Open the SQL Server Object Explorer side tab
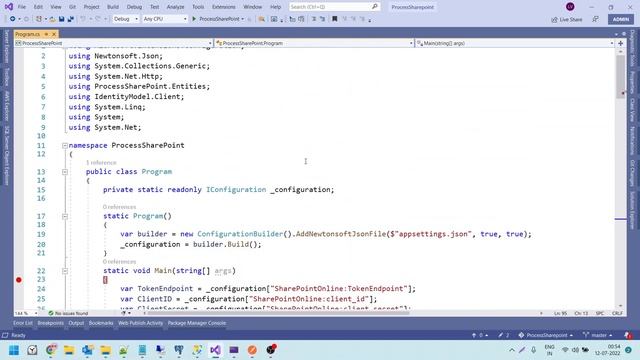Image resolution: width=640 pixels, height=360 pixels. pos(7,156)
